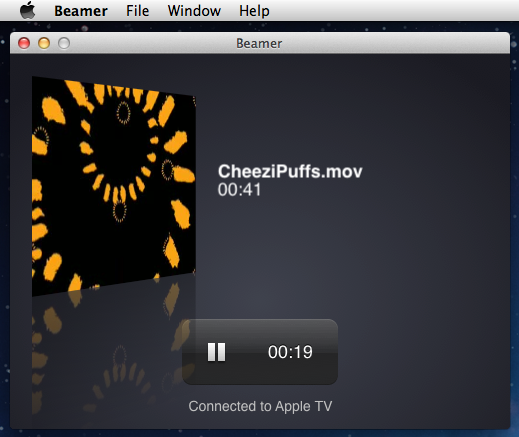This screenshot has width=519, height=437.
Task: Click the starry desktop background left of window
Action: coord(5,233)
